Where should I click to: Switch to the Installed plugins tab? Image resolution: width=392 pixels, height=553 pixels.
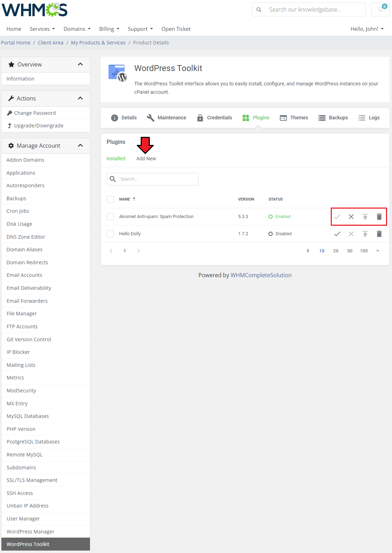tap(116, 159)
